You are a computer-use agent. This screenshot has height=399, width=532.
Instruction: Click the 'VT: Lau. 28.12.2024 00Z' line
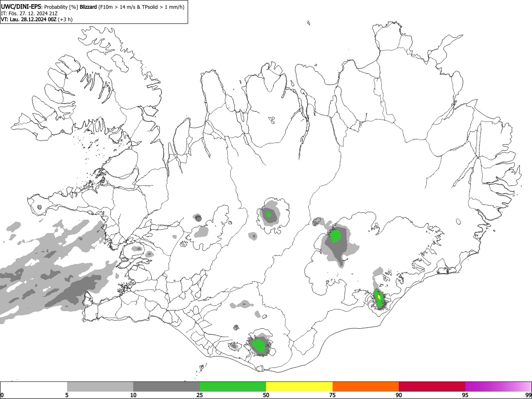click(x=29, y=19)
